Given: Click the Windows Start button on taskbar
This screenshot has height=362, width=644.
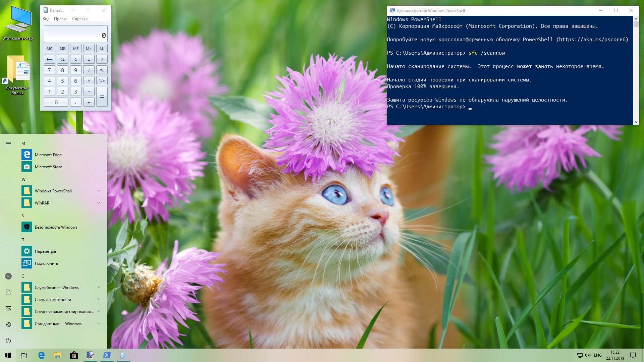Looking at the screenshot, I should pyautogui.click(x=8, y=355).
